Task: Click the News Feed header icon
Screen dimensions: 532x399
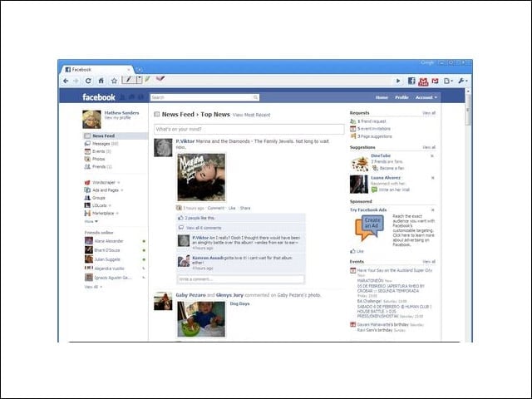Action: coord(157,115)
